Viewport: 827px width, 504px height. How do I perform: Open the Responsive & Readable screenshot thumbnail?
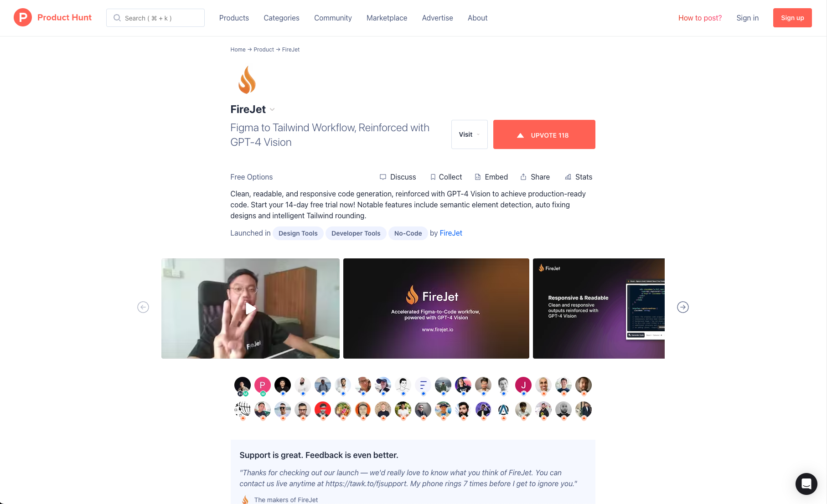pyautogui.click(x=599, y=309)
